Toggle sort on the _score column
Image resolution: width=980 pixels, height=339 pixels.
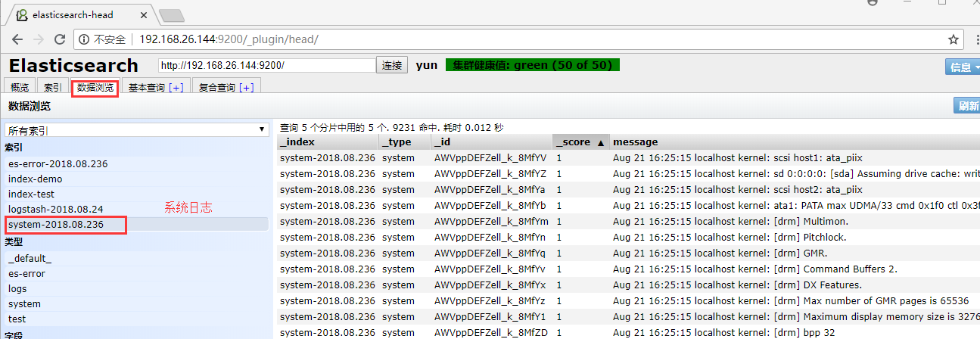[x=580, y=142]
